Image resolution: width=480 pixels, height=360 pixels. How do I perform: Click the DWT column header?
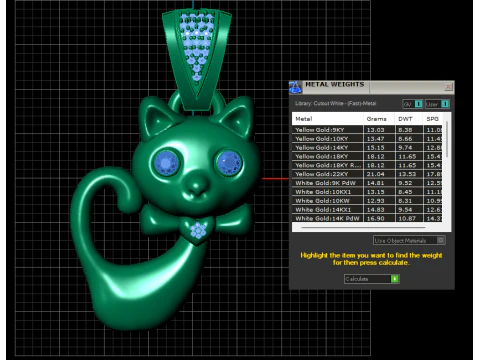[409, 119]
